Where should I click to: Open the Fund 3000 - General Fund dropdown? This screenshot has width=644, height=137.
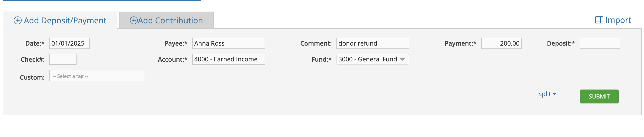[x=373, y=59]
